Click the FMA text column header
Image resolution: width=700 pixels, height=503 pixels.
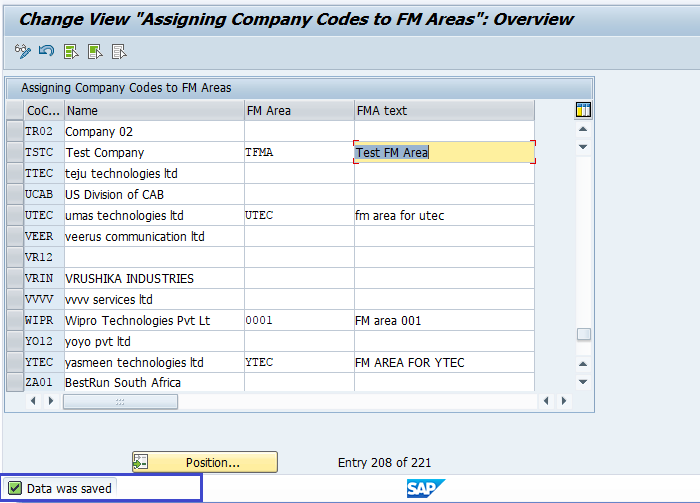(443, 111)
